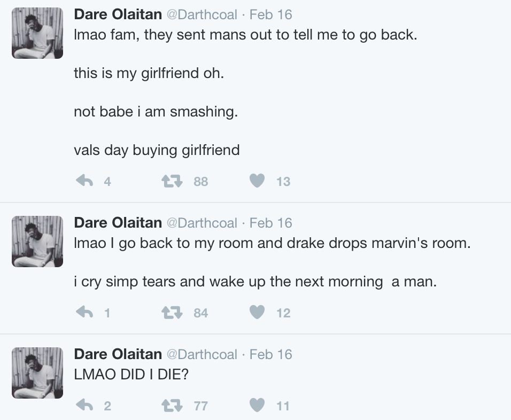Open the Feb 16 timestamp of second tweet
511x420 pixels.
click(270, 223)
